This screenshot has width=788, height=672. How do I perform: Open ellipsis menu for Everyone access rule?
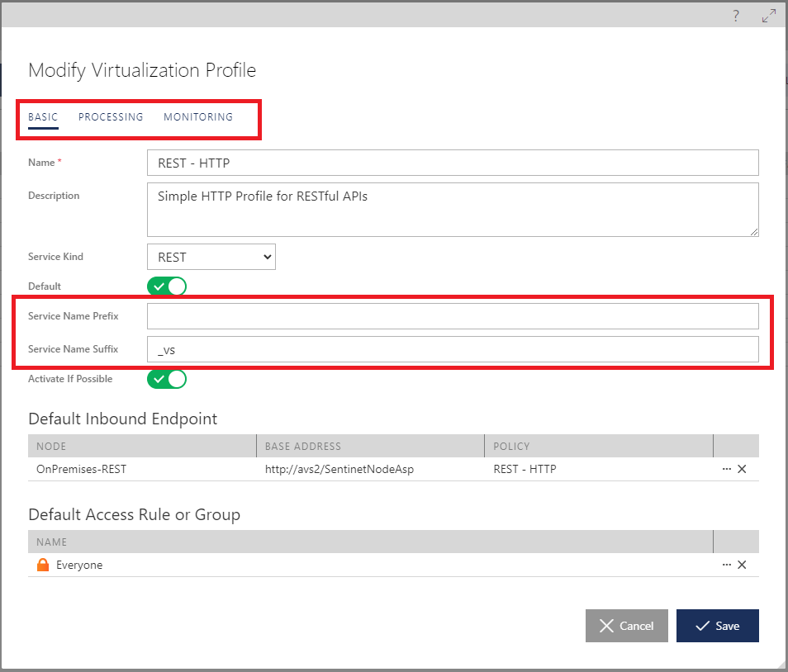[x=727, y=565]
